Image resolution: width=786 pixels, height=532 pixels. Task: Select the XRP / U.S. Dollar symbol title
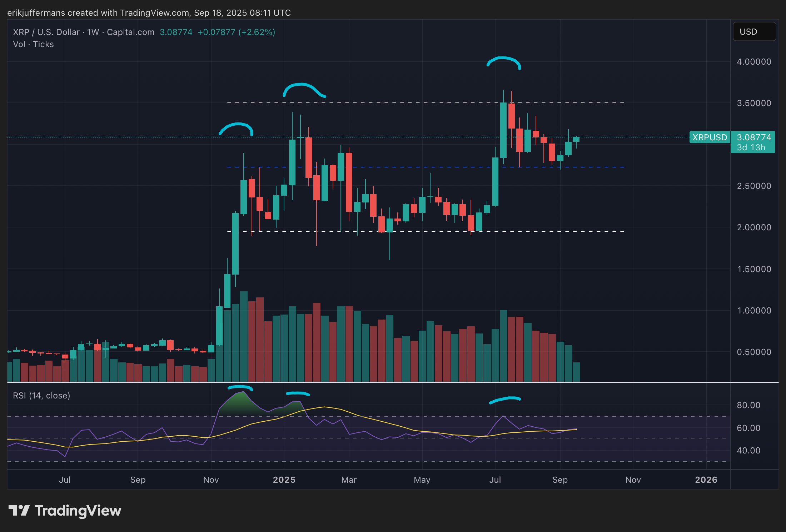coord(46,32)
